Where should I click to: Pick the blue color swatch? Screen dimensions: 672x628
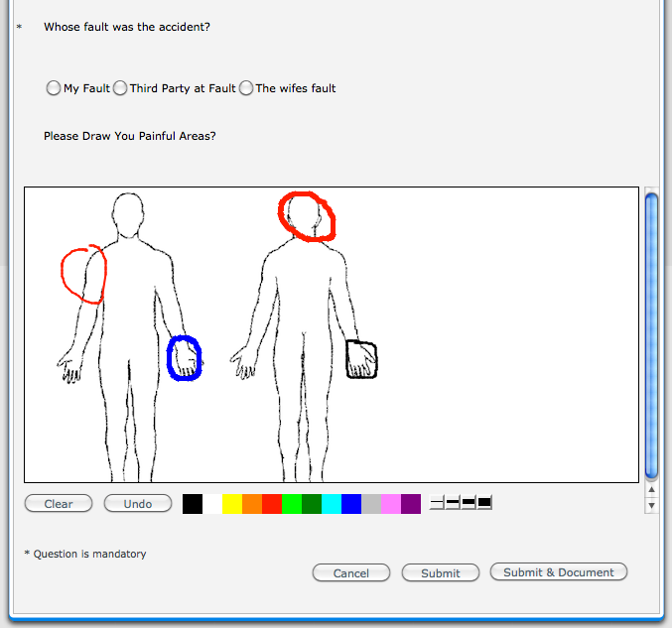(x=351, y=504)
